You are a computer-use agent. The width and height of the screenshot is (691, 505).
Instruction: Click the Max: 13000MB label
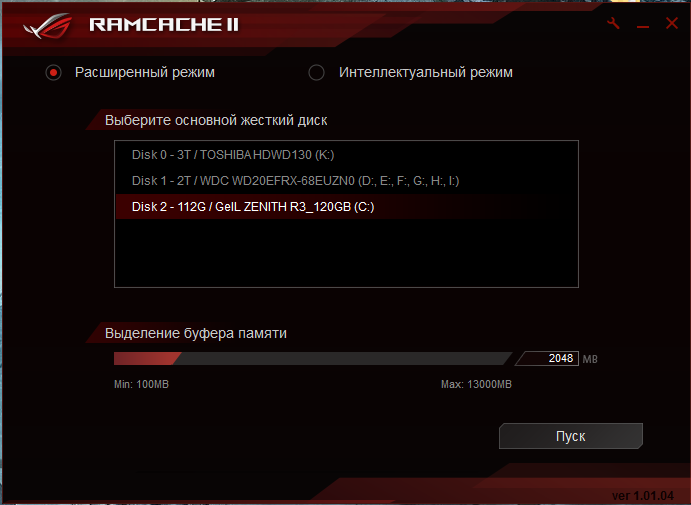point(476,384)
